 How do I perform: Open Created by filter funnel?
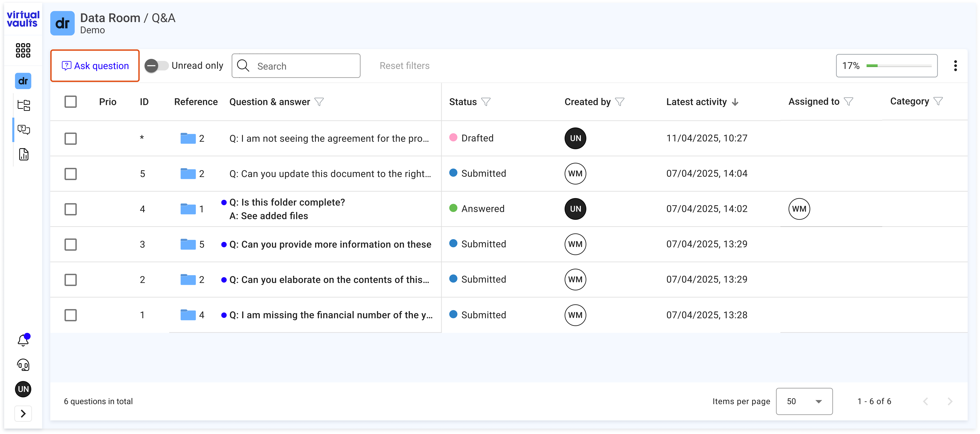coord(620,102)
